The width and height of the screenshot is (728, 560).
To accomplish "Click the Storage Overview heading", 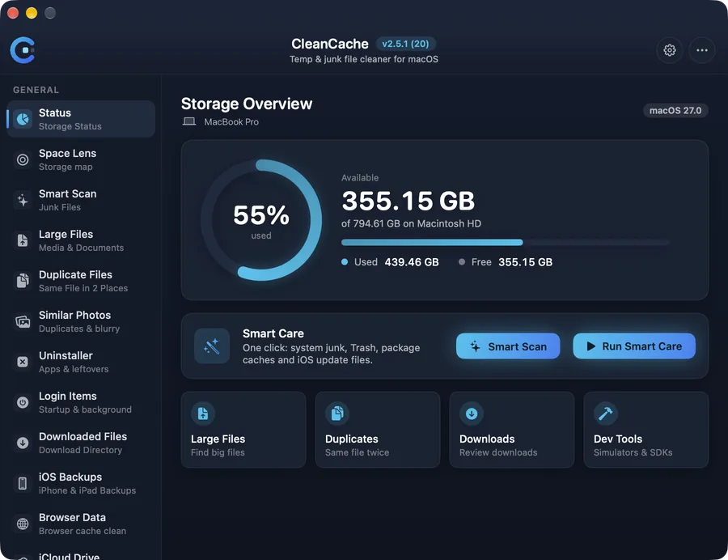I will pos(247,104).
